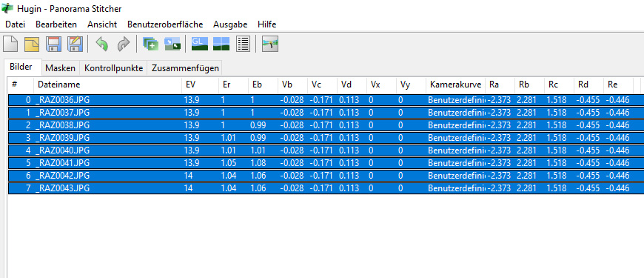The image size is (644, 278).
Task: Click the Vb column header
Action: pos(292,85)
